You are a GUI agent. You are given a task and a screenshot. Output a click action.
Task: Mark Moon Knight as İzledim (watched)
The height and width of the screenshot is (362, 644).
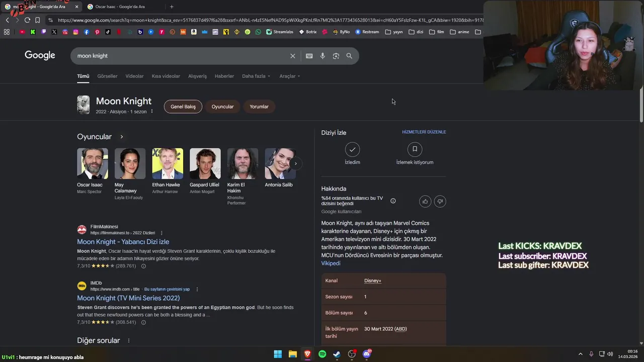tap(352, 154)
